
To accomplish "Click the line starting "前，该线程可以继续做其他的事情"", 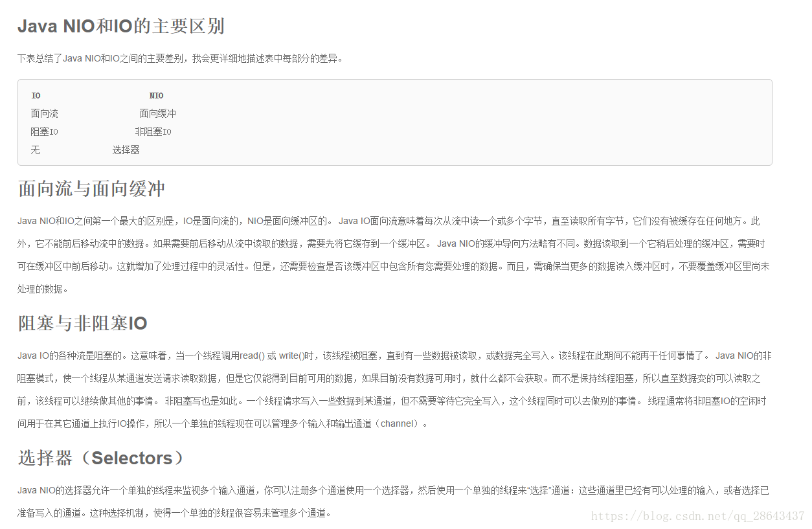I will [392, 401].
